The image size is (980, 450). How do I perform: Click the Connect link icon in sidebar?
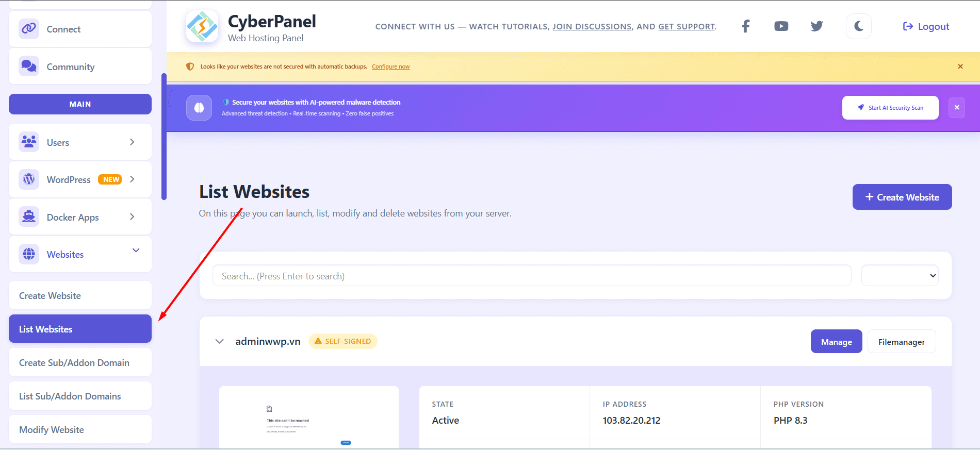click(x=29, y=29)
